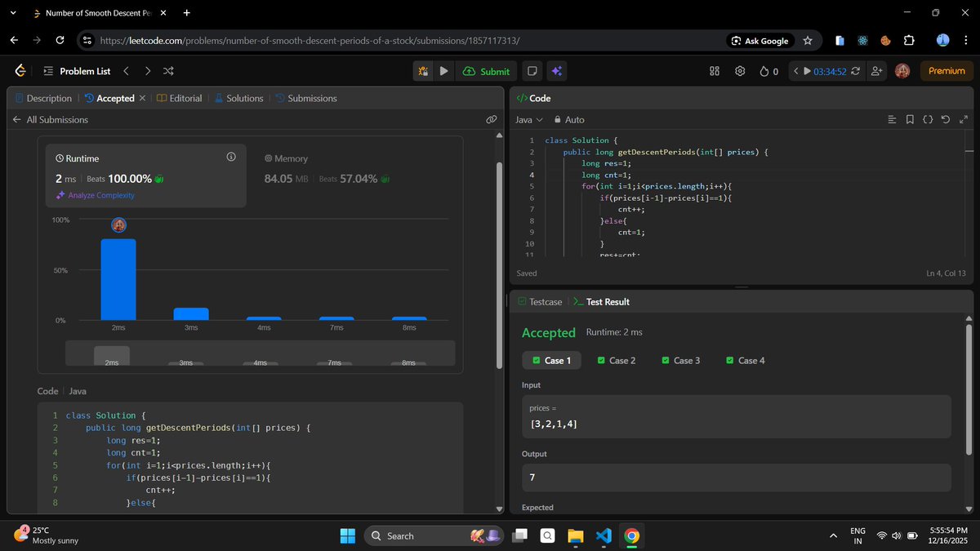This screenshot has height=551, width=980.
Task: Go back to All Submissions
Action: coord(51,119)
